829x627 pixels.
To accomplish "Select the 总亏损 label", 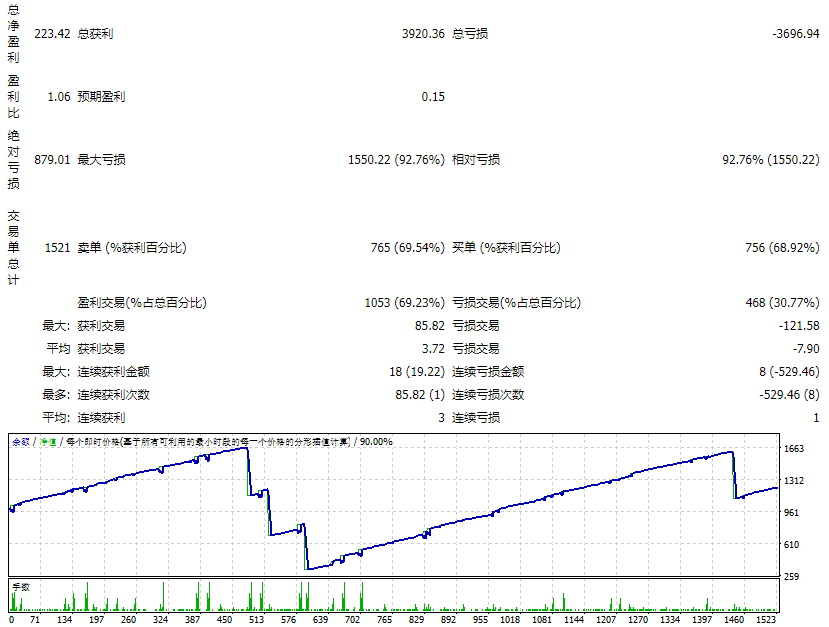I will [470, 34].
